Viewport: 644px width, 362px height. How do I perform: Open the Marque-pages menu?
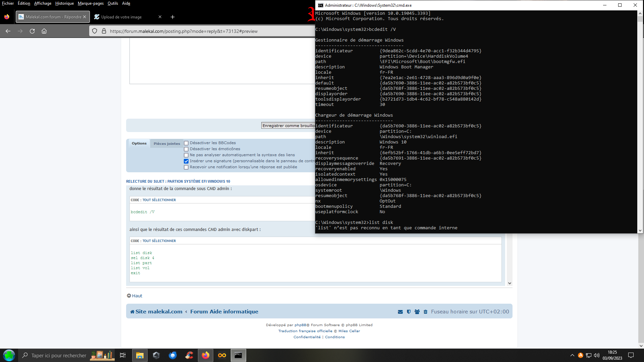click(91, 3)
